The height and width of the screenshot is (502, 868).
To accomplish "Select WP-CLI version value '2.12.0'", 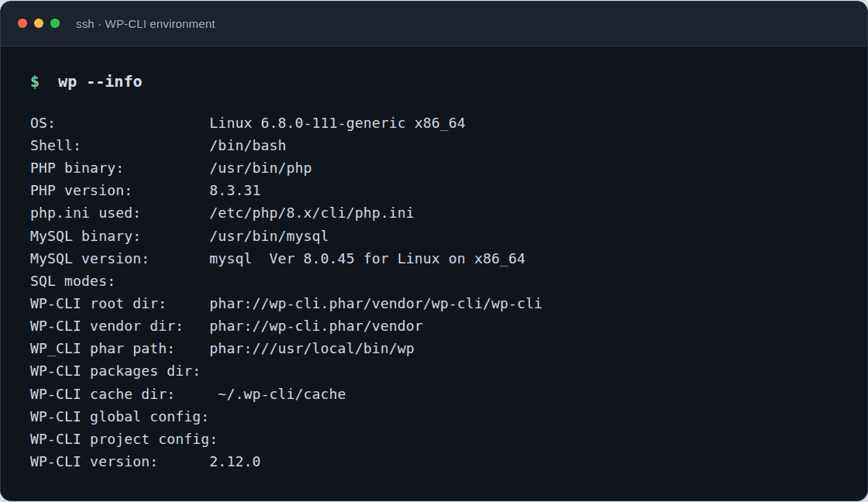I will tap(235, 462).
